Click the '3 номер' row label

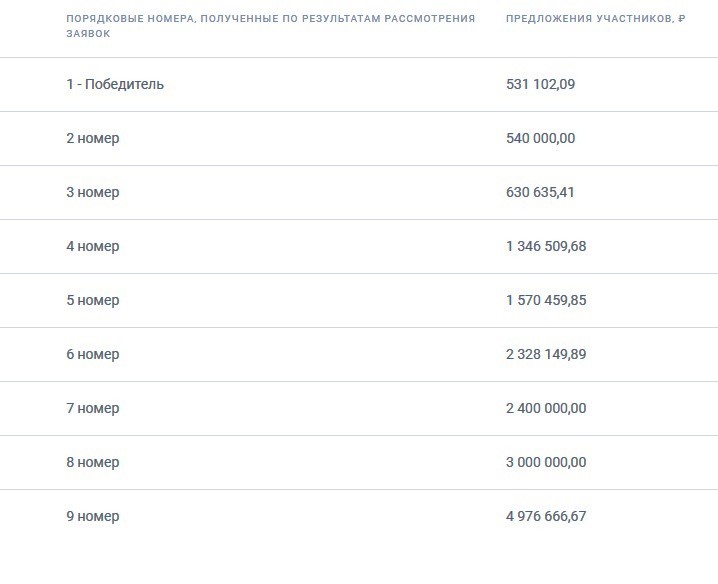[x=93, y=192]
